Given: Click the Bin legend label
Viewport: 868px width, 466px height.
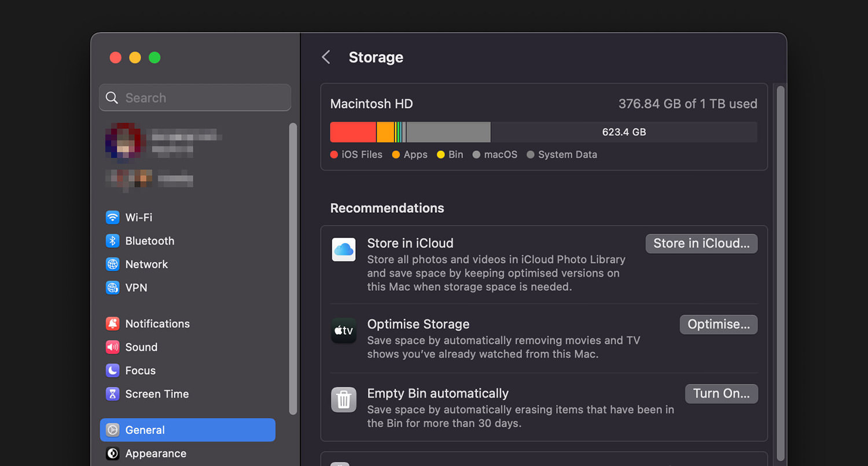Looking at the screenshot, I should click(456, 154).
